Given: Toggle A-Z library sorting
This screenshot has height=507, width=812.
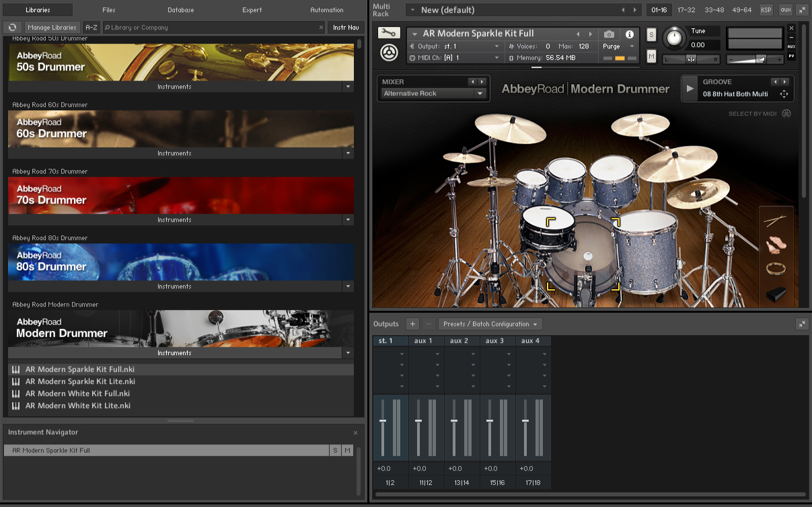Looking at the screenshot, I should point(91,28).
